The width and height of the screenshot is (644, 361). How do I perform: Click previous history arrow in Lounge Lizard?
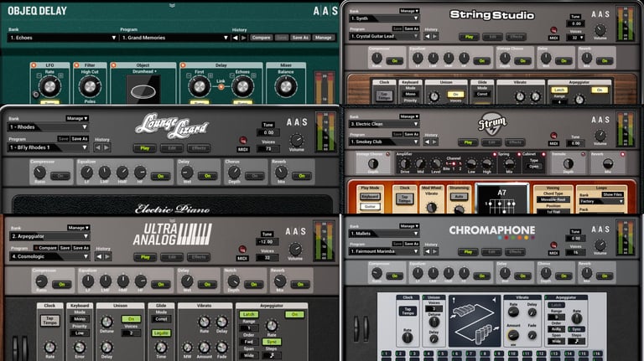tap(99, 147)
